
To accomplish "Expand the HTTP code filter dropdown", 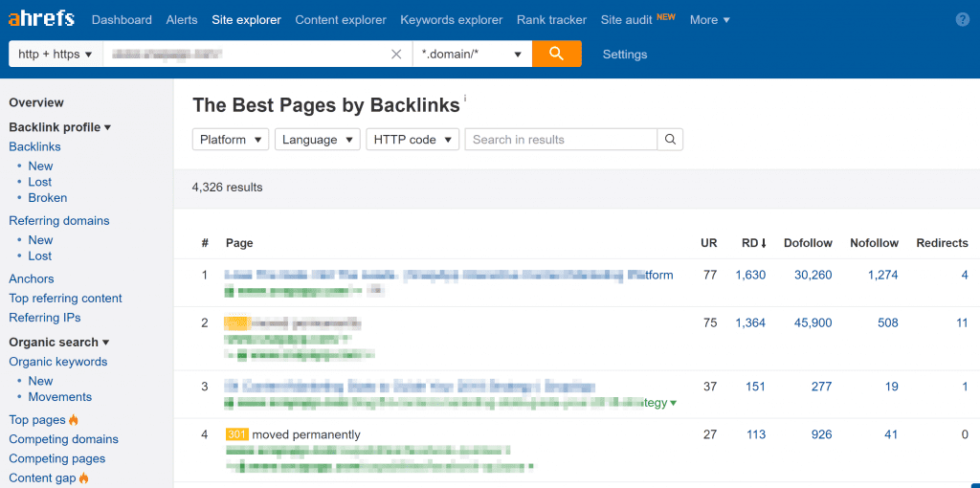I will pos(412,140).
